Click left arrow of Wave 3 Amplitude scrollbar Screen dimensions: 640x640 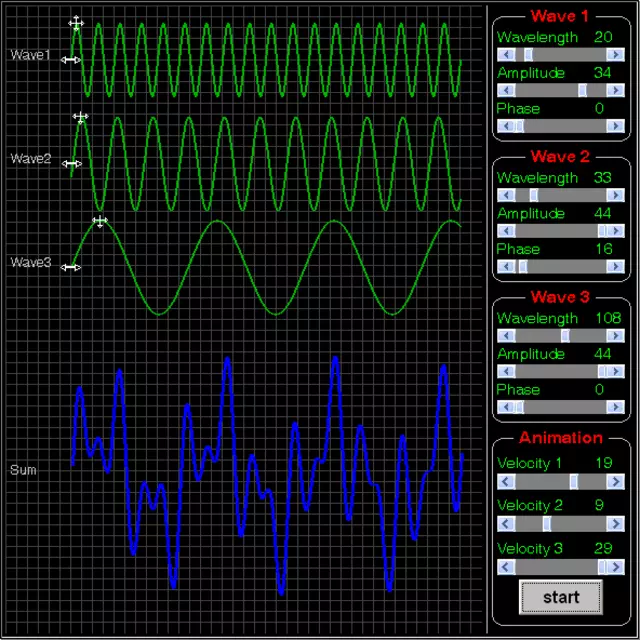coord(505,372)
